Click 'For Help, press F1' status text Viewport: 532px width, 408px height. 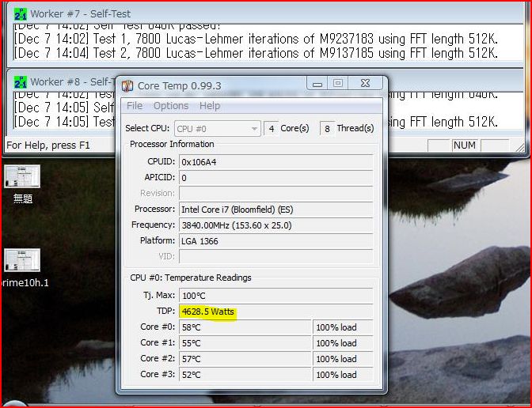(x=48, y=145)
